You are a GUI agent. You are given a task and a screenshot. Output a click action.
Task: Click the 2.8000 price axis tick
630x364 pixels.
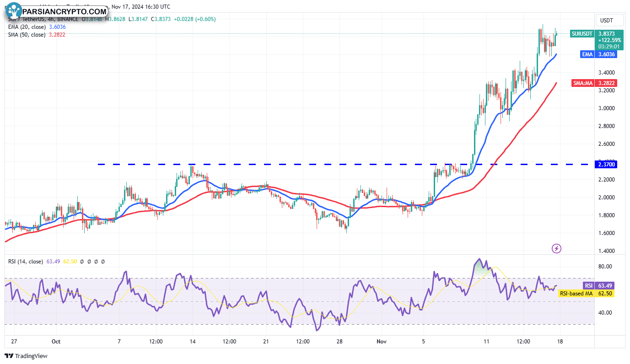point(606,126)
